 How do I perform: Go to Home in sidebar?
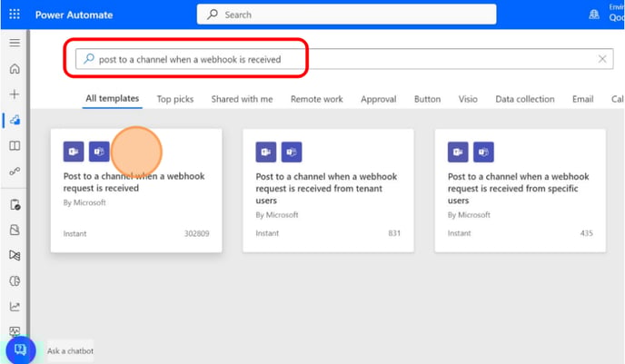pyautogui.click(x=15, y=68)
